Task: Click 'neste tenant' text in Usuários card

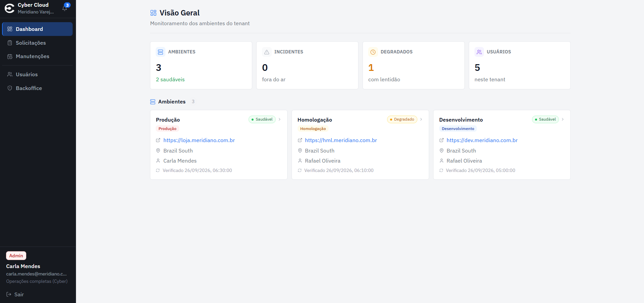Action: tap(490, 80)
